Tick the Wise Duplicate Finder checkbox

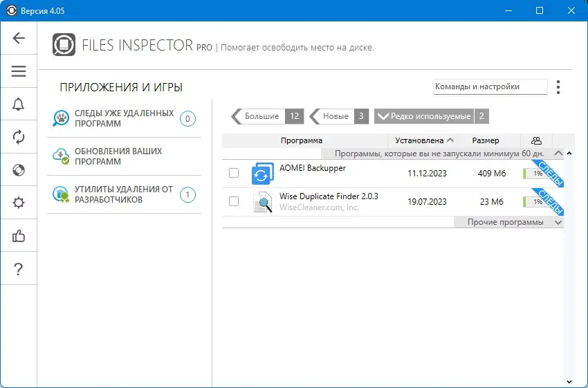pos(234,201)
